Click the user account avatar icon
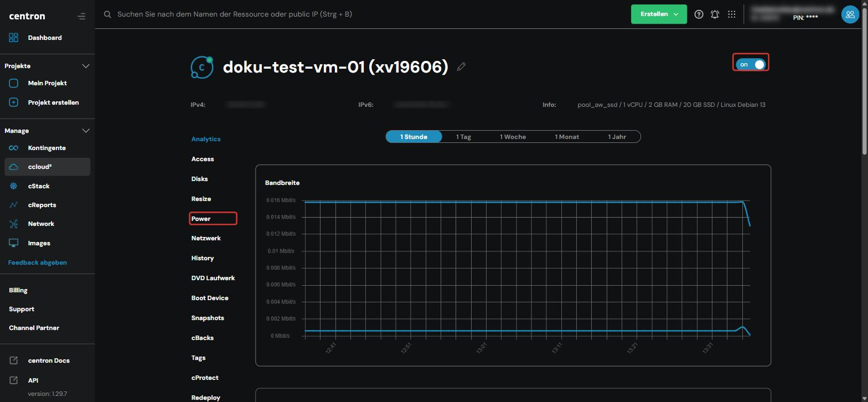This screenshot has width=868, height=402. [x=850, y=14]
